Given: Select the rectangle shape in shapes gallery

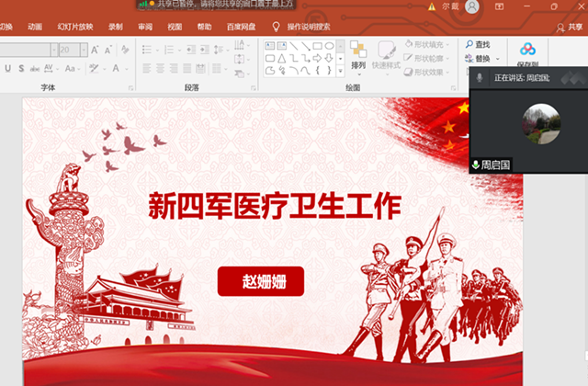Looking at the screenshot, I should pos(317,44).
